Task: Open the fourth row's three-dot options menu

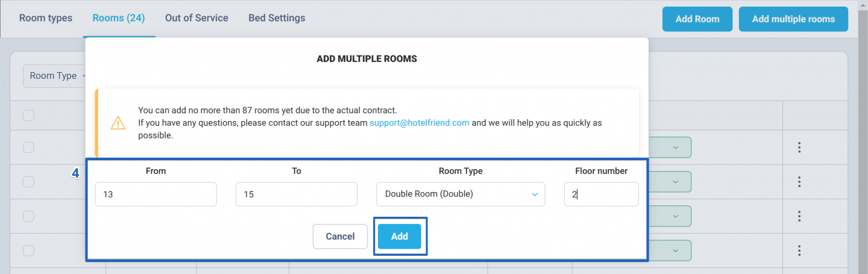Action: point(799,250)
